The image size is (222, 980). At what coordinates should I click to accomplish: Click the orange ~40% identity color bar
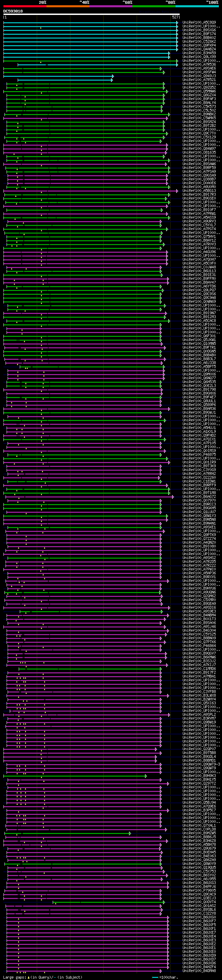pos(68,6)
